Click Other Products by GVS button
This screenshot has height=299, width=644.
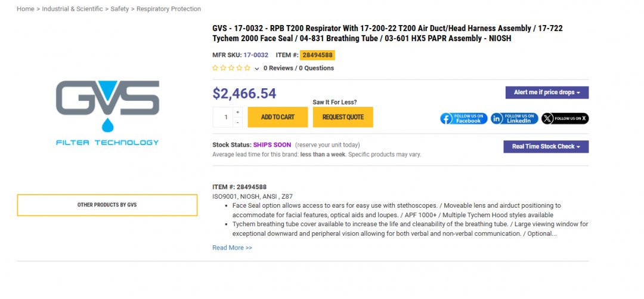click(x=107, y=205)
